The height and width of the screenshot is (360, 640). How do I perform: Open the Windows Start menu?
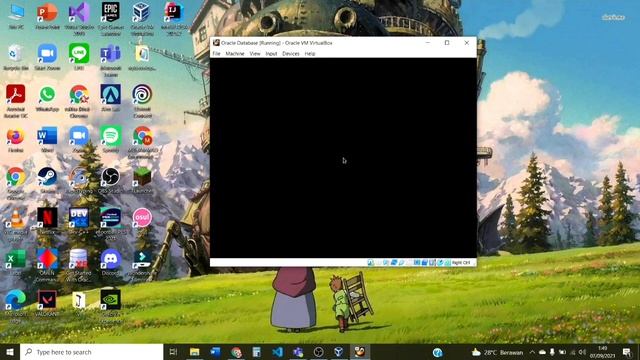tap(10, 352)
